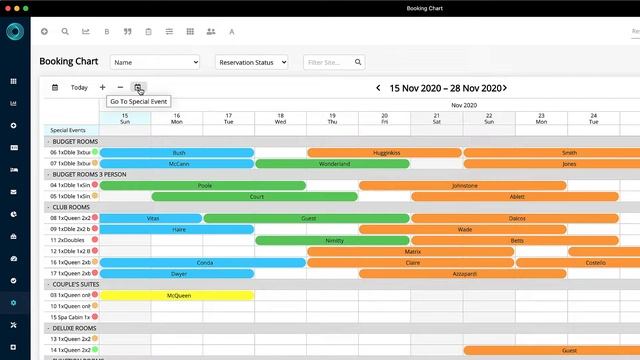Select room row 15 Spa Cabin
This screenshot has height=360, width=640.
(70, 317)
